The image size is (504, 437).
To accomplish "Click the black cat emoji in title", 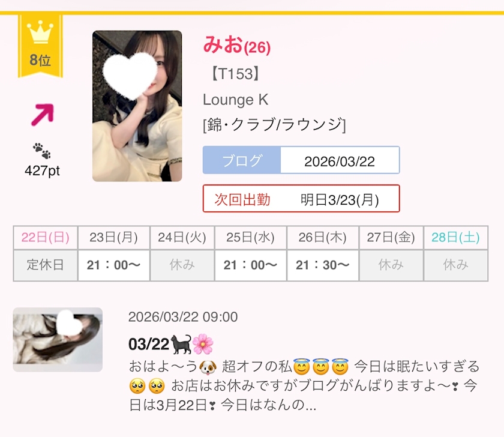I will (x=181, y=344).
